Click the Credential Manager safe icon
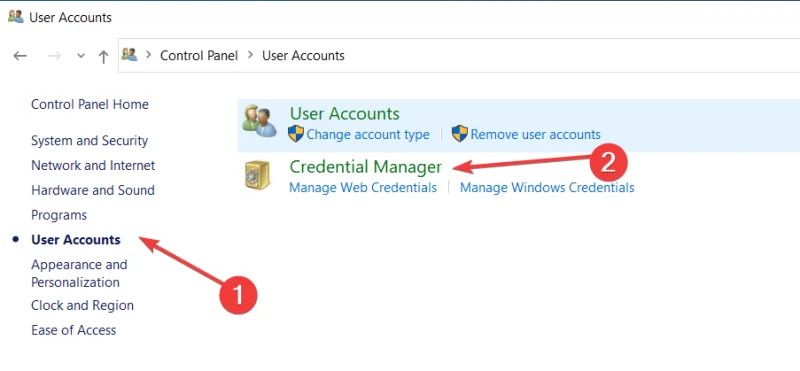Screen dimensions: 800x371 pos(257,175)
